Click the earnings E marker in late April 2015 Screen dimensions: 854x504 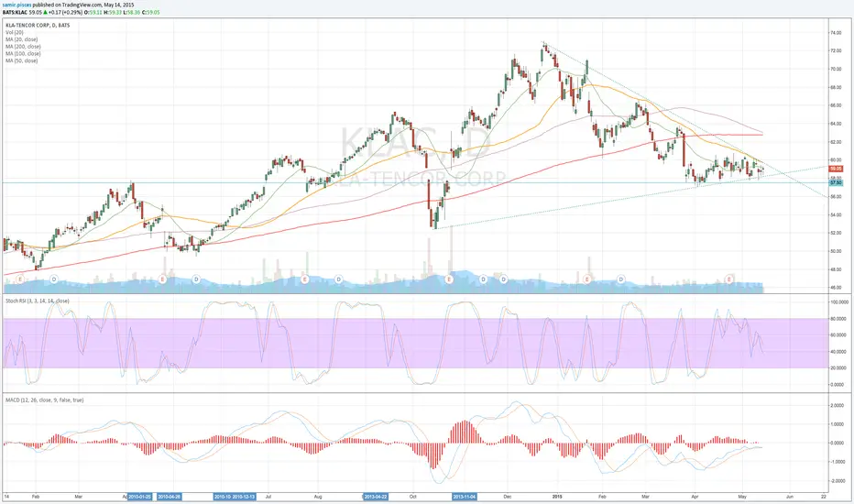click(x=729, y=279)
